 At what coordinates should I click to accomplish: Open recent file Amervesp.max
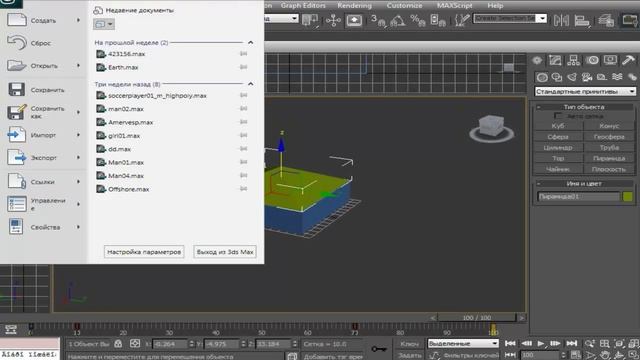point(130,122)
